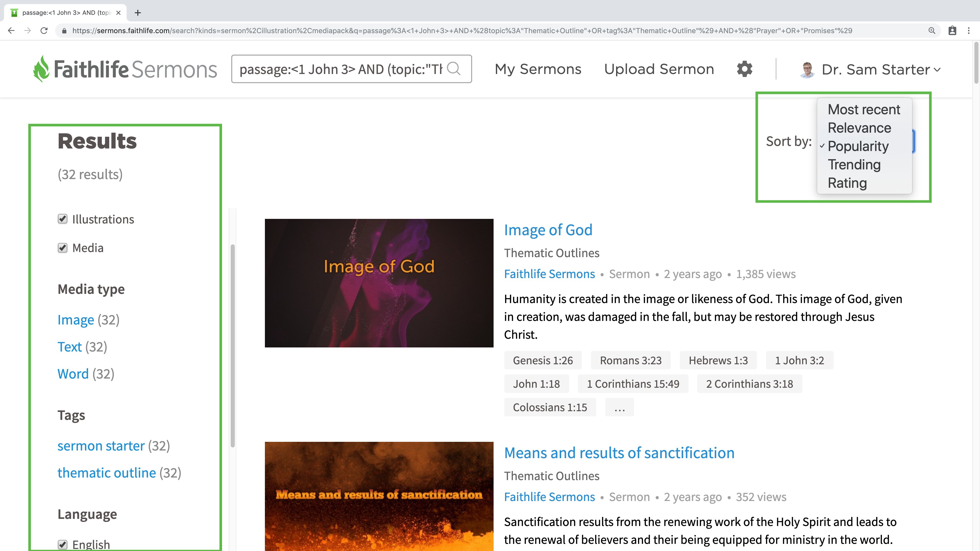Click Faithlife Sermons author under Image of God
980x551 pixels.
click(x=549, y=274)
